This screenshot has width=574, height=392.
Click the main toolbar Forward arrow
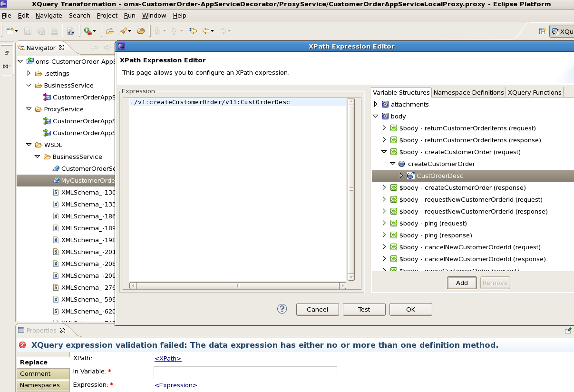pyautogui.click(x=223, y=31)
